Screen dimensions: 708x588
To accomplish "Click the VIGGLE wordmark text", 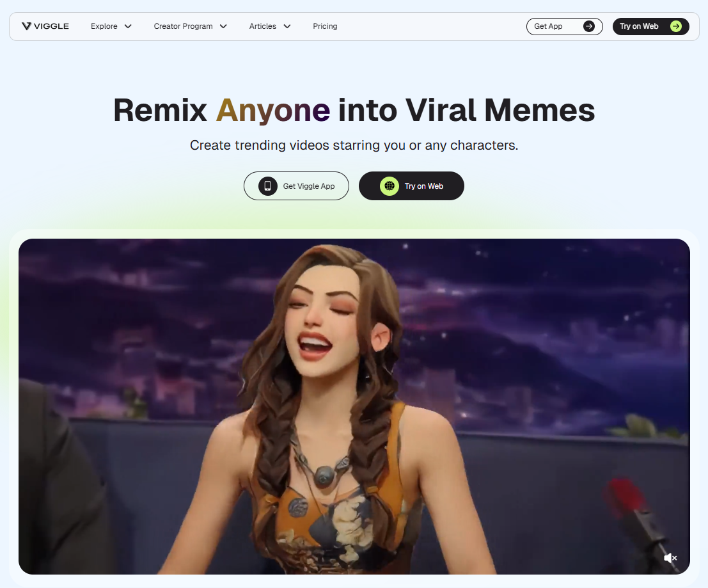I will coord(52,26).
